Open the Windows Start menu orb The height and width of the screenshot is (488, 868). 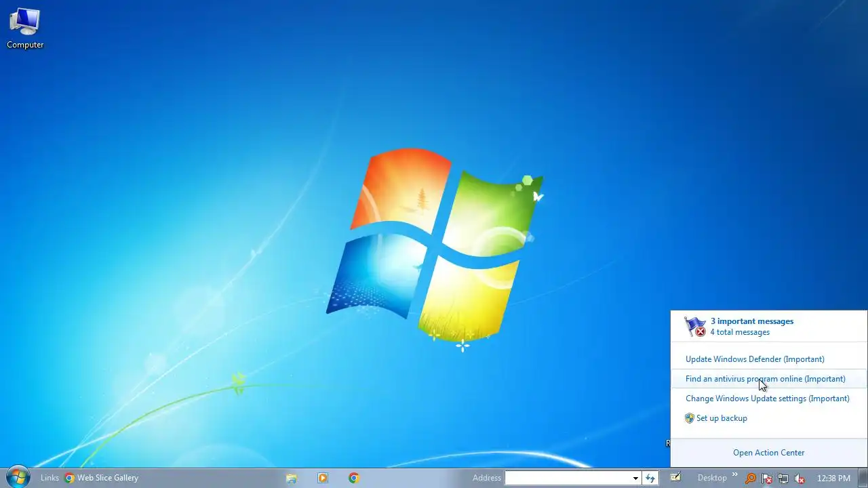pyautogui.click(x=18, y=477)
